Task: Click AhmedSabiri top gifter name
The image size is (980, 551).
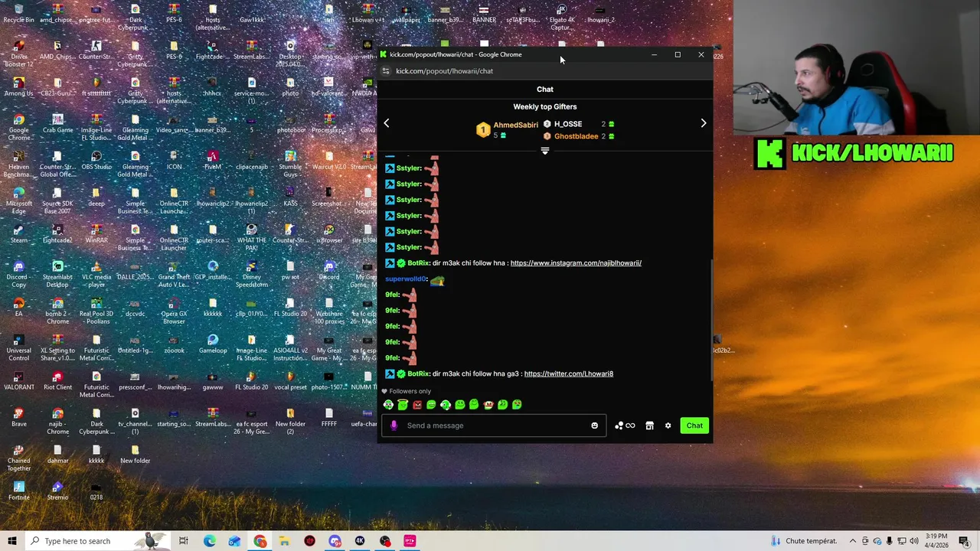Action: tap(515, 125)
